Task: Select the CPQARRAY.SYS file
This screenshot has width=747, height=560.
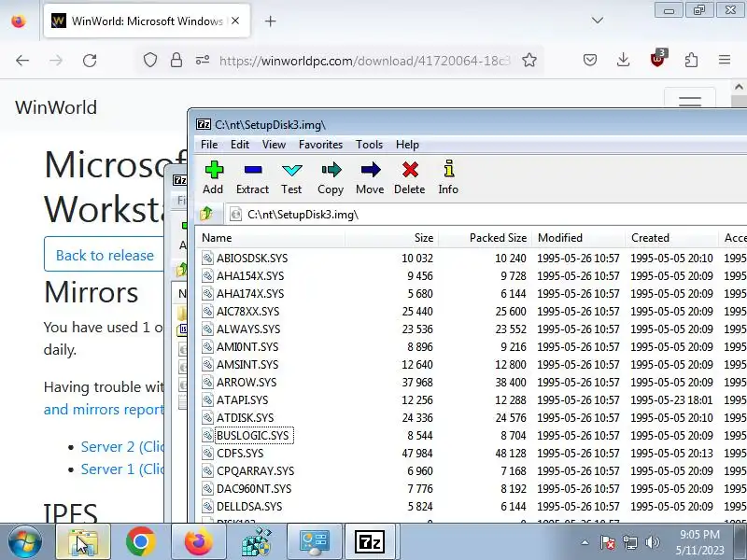Action: [255, 471]
